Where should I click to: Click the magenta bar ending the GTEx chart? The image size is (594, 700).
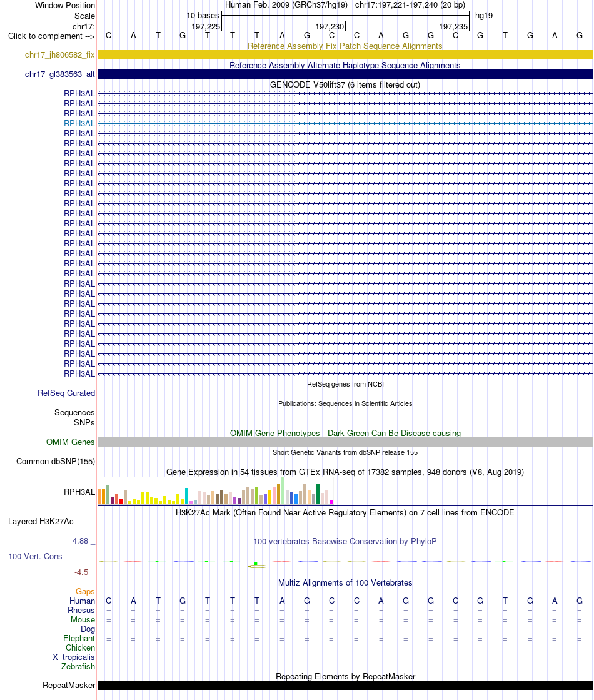click(331, 502)
